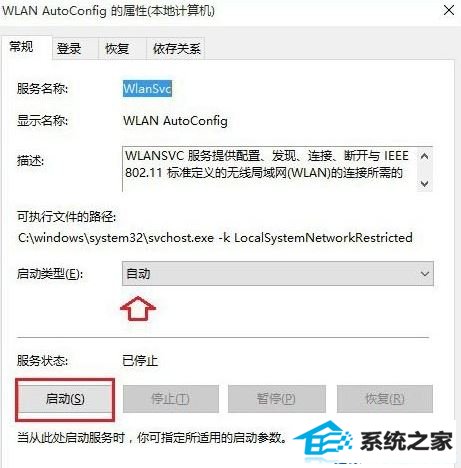Click the 暂停(P) pause button
This screenshot has height=468, width=461.
coord(276,399)
